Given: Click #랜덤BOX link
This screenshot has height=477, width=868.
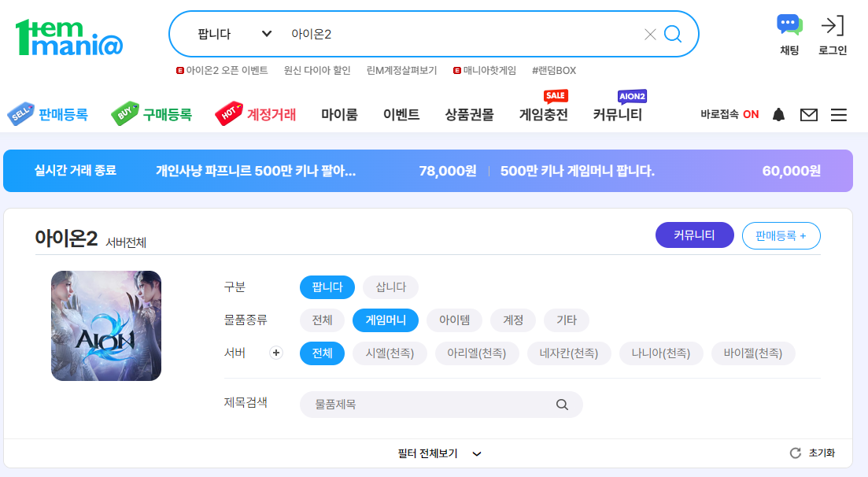Looking at the screenshot, I should pyautogui.click(x=554, y=70).
